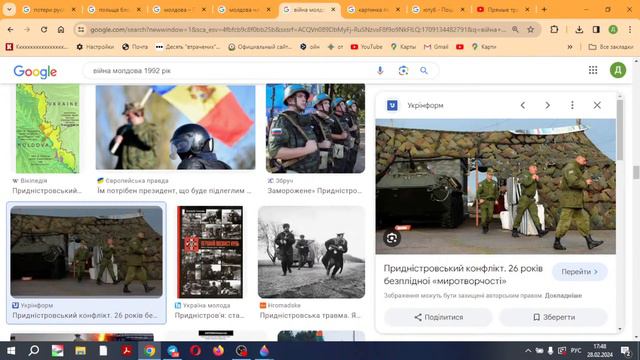This screenshot has width=640, height=360.
Task: Open the tab search dropdown arrow
Action: pos(9,9)
